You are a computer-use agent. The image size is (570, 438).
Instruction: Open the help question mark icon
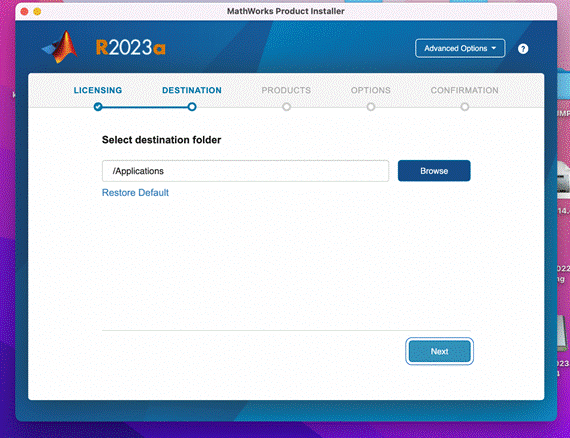click(x=523, y=49)
